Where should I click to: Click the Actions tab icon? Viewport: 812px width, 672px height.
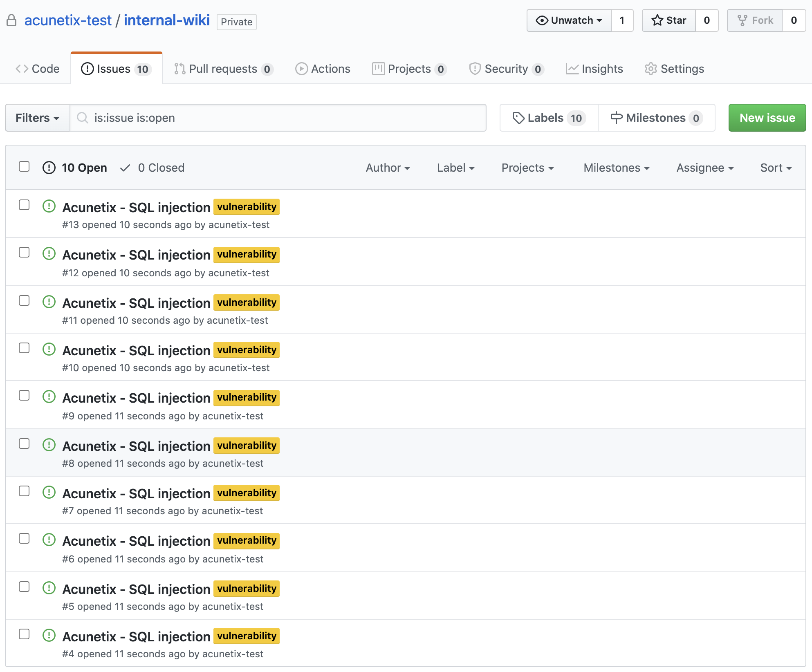[x=301, y=68]
